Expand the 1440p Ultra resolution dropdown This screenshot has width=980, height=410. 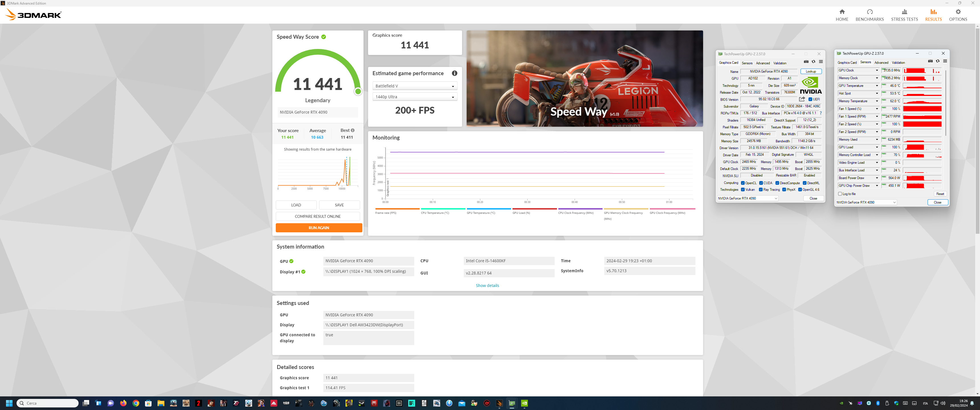[414, 97]
